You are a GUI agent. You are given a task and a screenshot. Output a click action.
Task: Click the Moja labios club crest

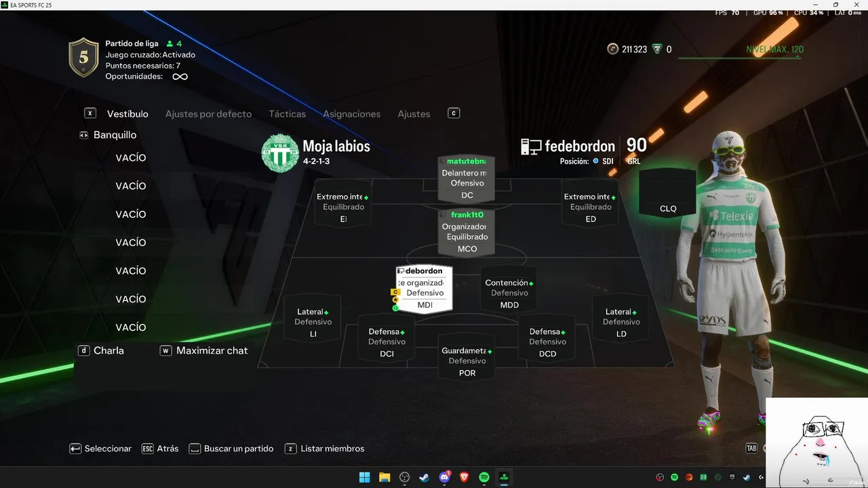coord(280,152)
